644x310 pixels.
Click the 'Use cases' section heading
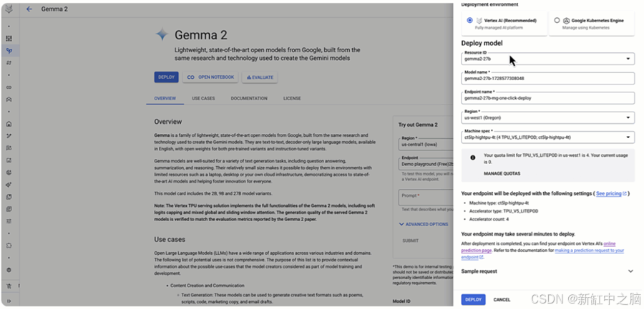click(x=170, y=239)
